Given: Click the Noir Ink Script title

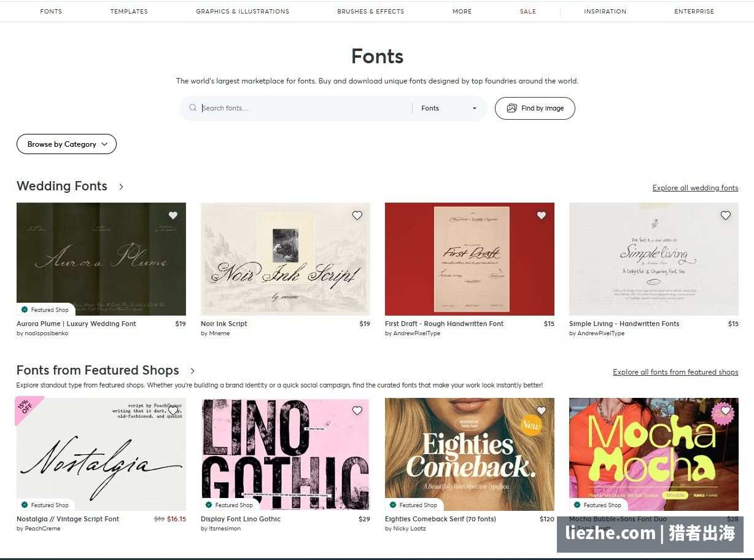Looking at the screenshot, I should [x=224, y=324].
